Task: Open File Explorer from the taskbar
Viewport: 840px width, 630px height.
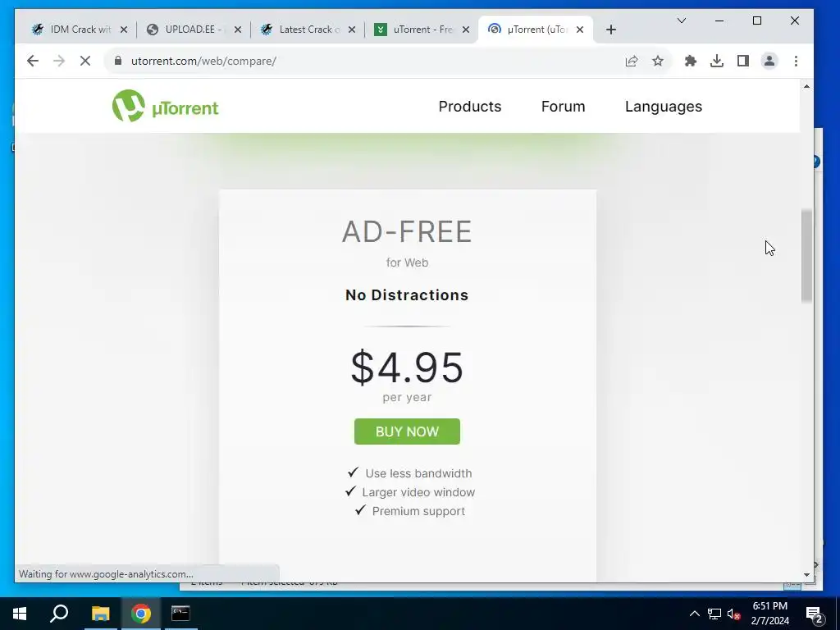Action: (100, 614)
